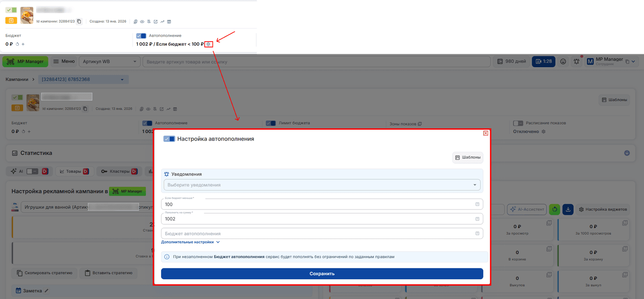Viewport: 644px width, 299px height.
Task: Open the AI-Ассистент button
Action: click(x=527, y=209)
